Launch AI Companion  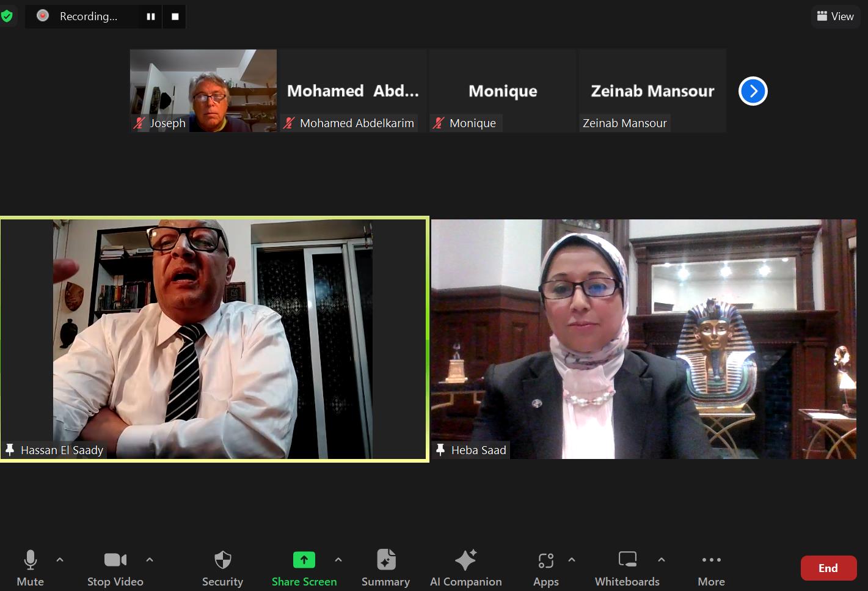coord(465,568)
